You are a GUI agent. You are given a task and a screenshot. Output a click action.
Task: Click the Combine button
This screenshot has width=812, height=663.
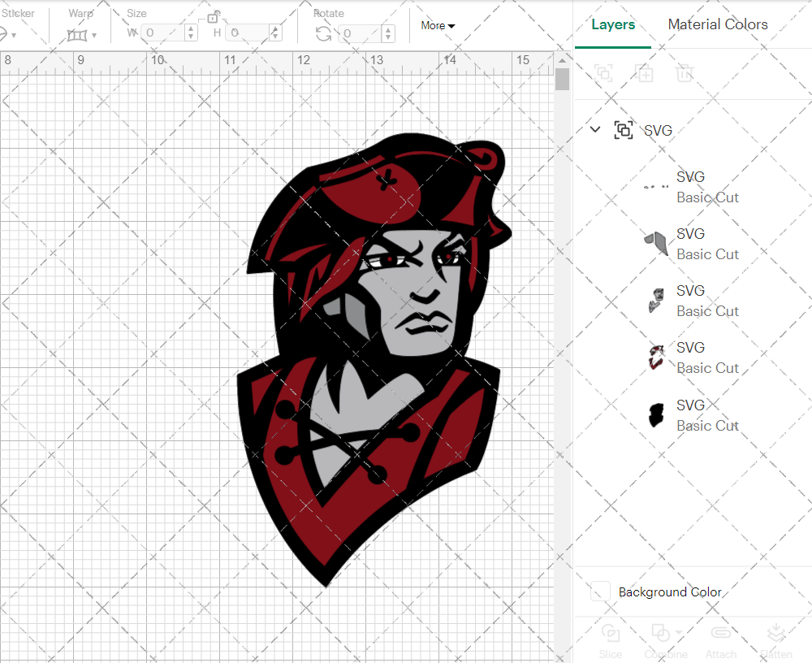coord(666,641)
